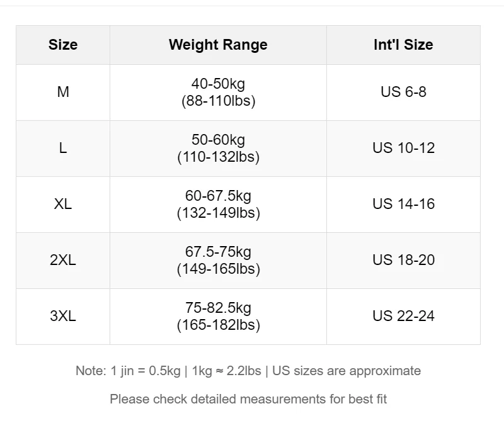Click the 40-50kg weight range cell
The image size is (504, 428).
pos(218,92)
